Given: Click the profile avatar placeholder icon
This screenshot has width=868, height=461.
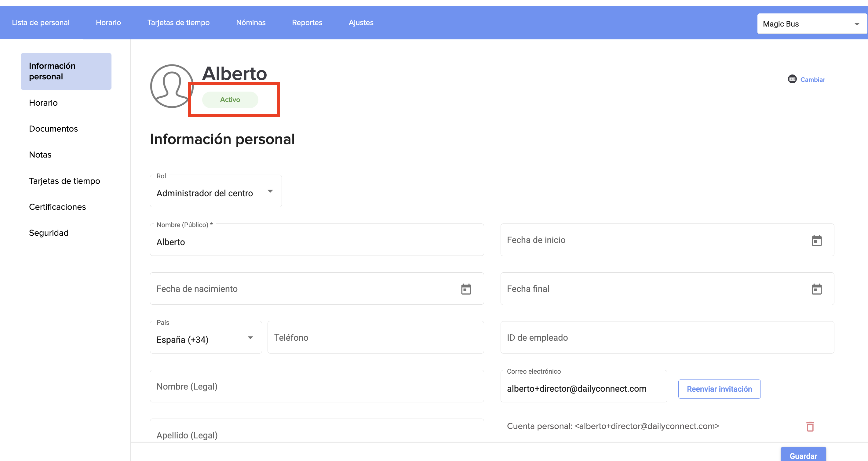Looking at the screenshot, I should tap(172, 86).
